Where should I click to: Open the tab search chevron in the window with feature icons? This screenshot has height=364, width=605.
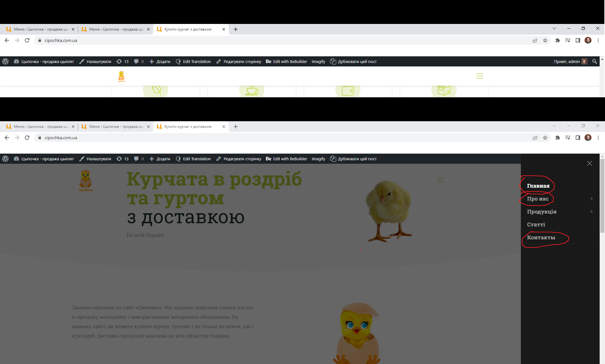554,28
